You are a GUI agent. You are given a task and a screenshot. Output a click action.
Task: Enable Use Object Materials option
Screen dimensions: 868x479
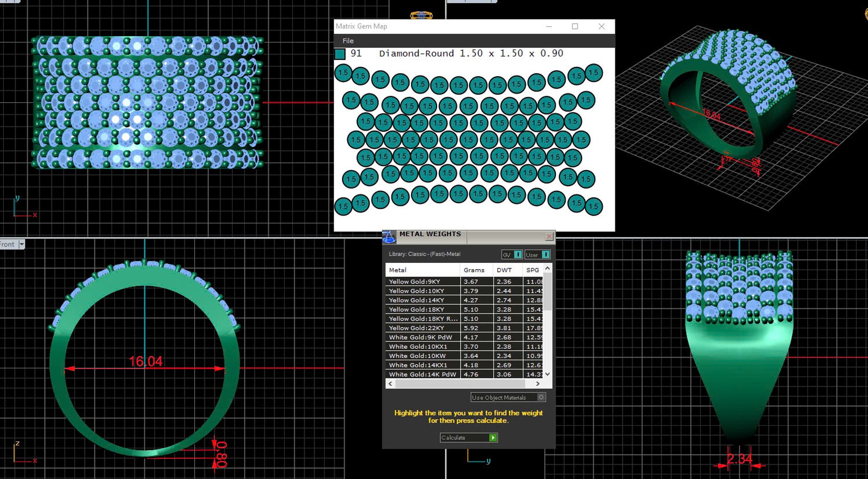pos(508,397)
